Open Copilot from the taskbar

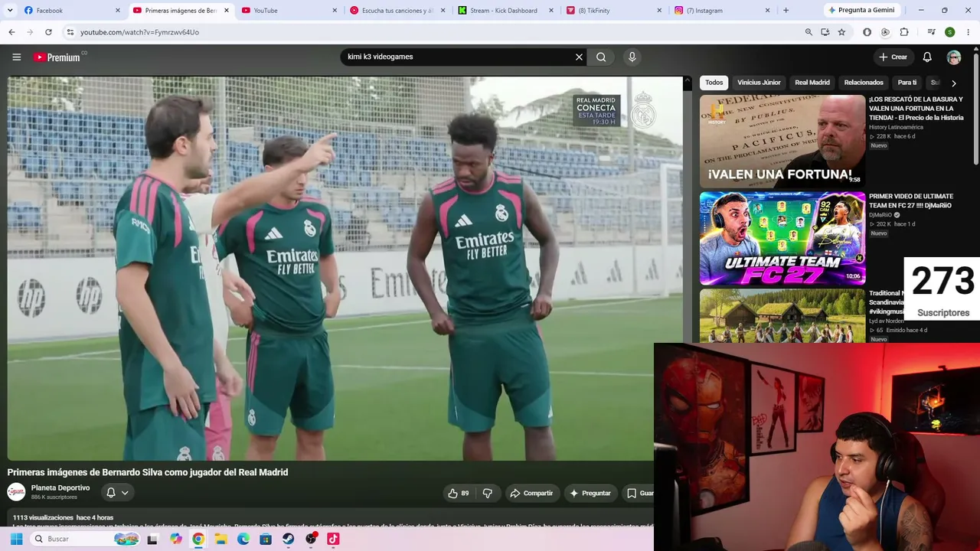[x=176, y=539]
